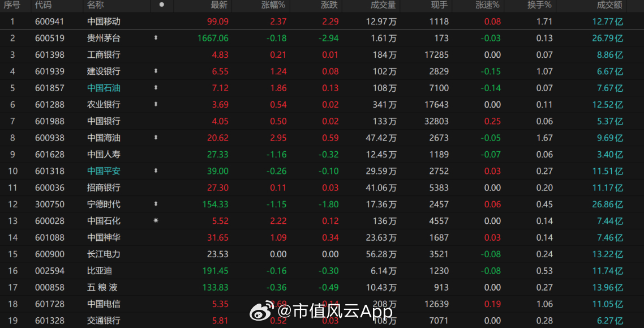Viewport: 644px width, 328px height.
Task: Click the change percentage -1.16
Action: coord(276,154)
